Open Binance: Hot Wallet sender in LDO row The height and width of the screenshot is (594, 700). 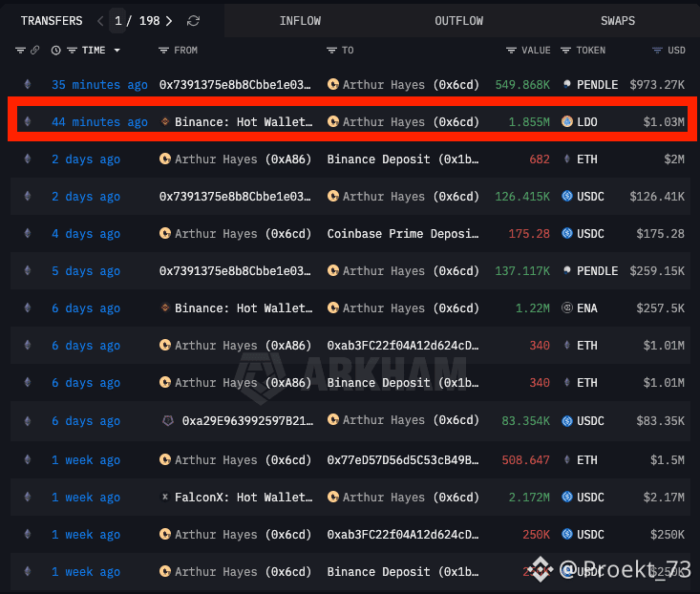(243, 121)
